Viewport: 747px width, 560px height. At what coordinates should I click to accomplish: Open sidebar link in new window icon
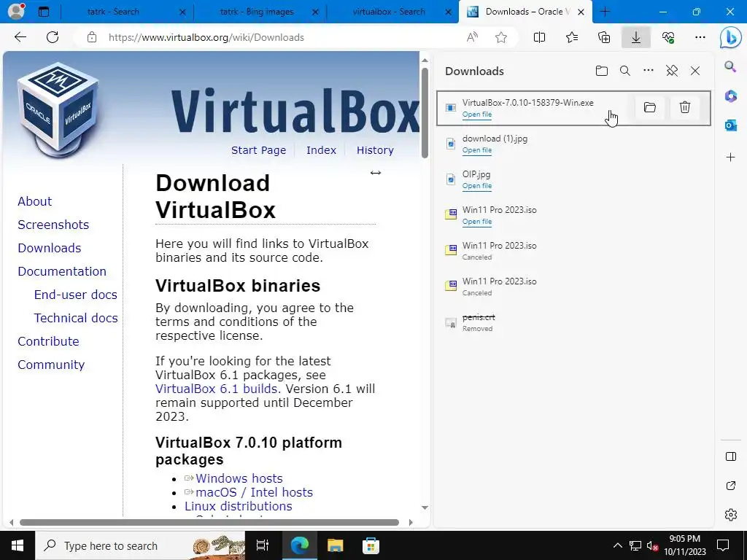coord(730,486)
